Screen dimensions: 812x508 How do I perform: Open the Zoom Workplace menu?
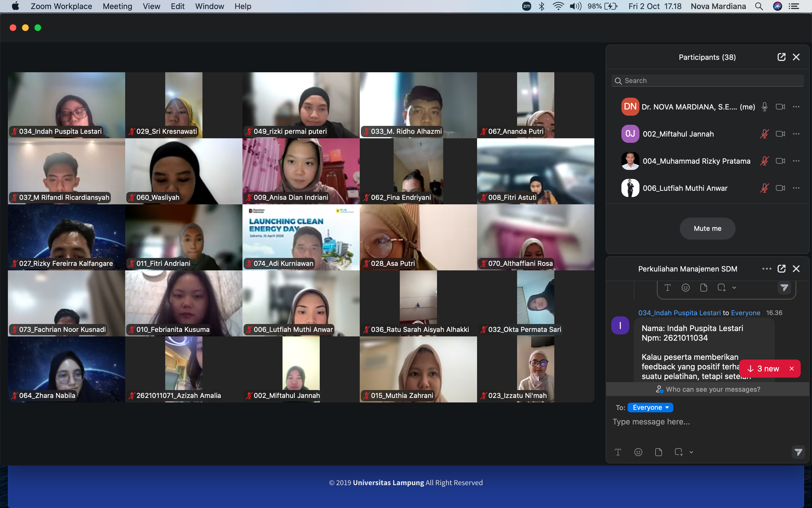[61, 6]
